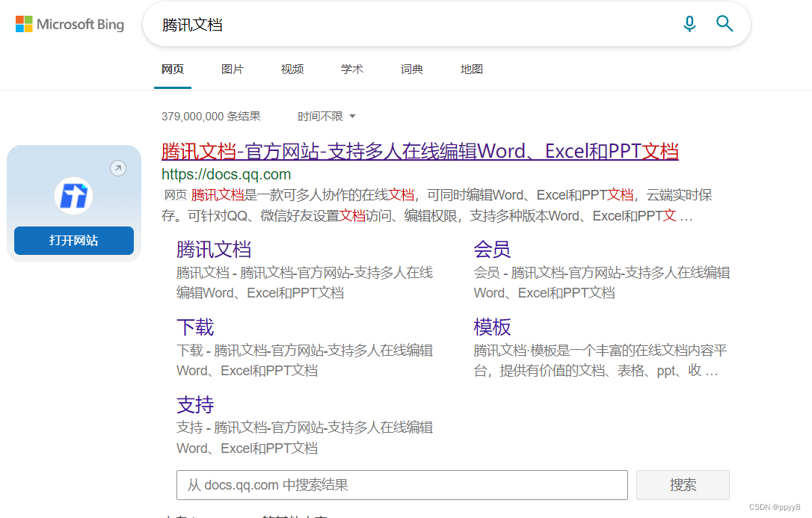Viewport: 812px width, 518px height.
Task: Open the 下载 sitelink
Action: coord(195,327)
